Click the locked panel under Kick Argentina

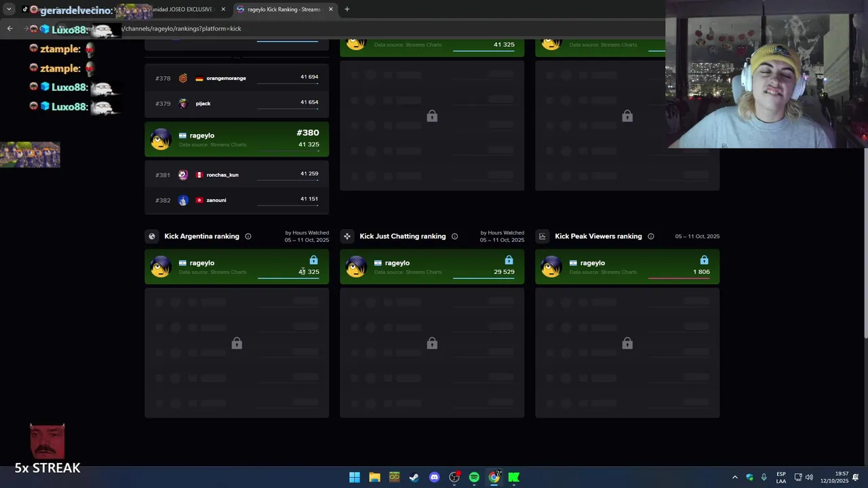point(237,352)
